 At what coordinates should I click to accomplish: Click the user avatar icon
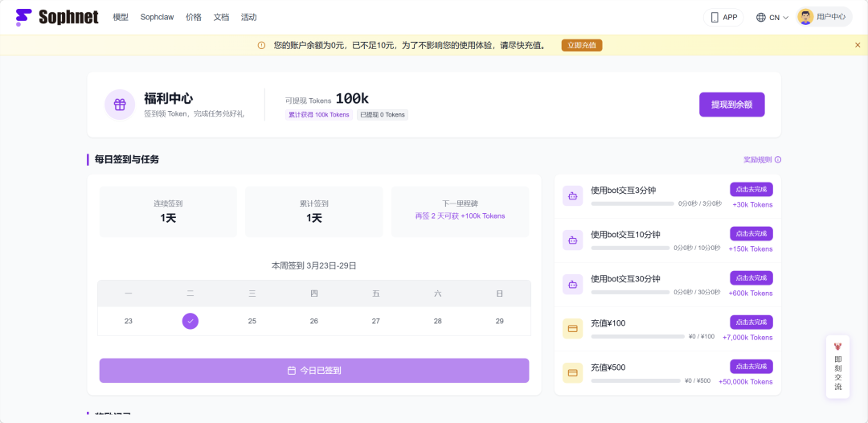(805, 17)
